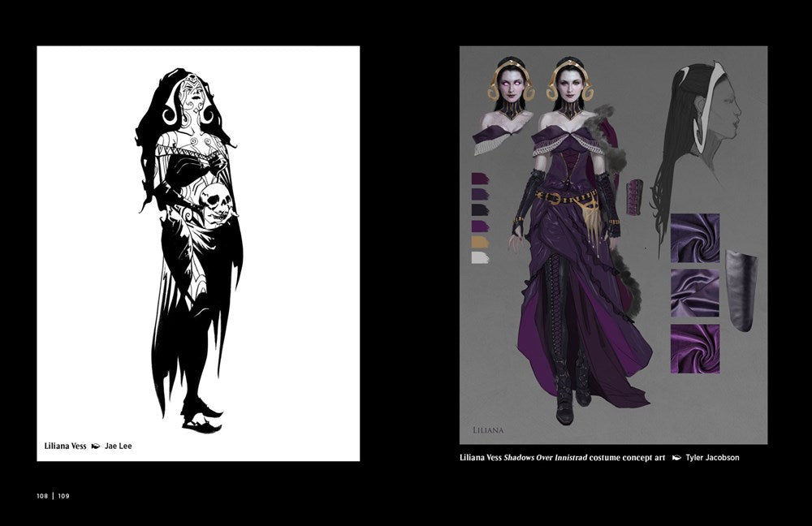
Task: Click page number 109
Action: (64, 495)
